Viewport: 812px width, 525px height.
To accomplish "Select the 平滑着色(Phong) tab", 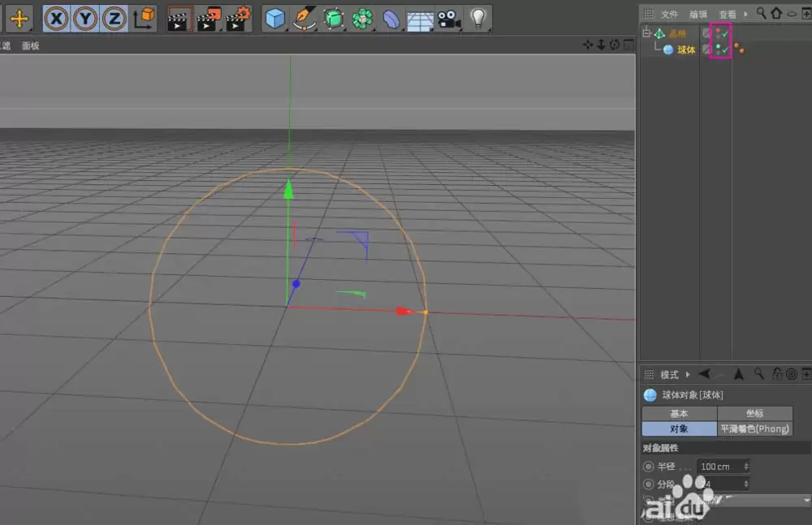I will (754, 428).
